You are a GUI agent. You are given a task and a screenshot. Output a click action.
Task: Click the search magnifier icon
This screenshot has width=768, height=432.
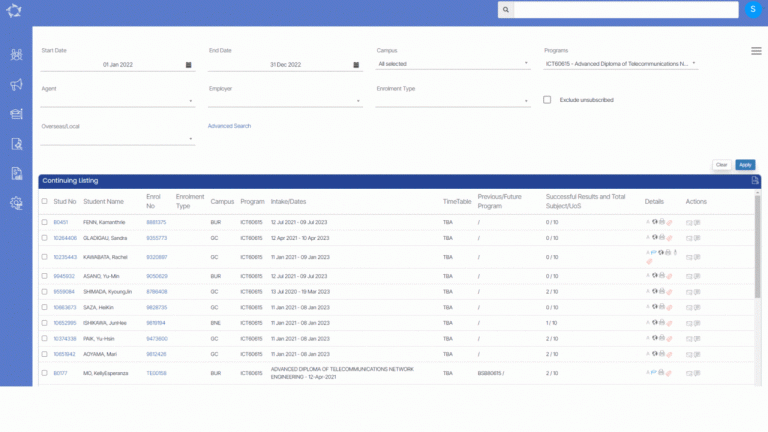tap(506, 10)
